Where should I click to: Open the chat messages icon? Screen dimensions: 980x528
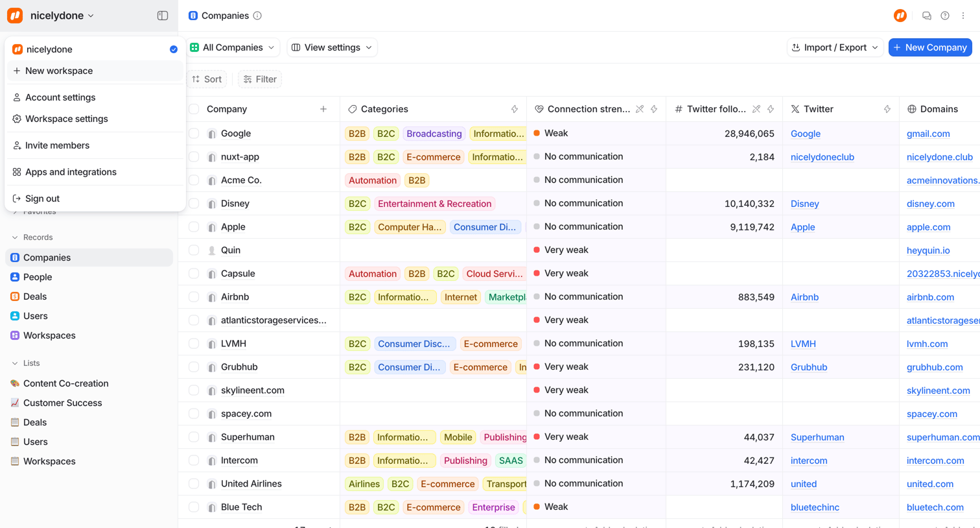point(927,16)
